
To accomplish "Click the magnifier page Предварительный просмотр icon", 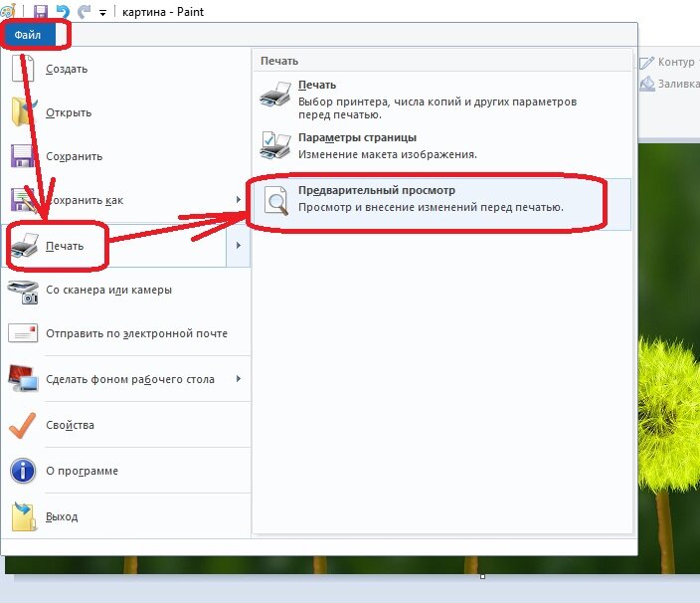I will 275,200.
